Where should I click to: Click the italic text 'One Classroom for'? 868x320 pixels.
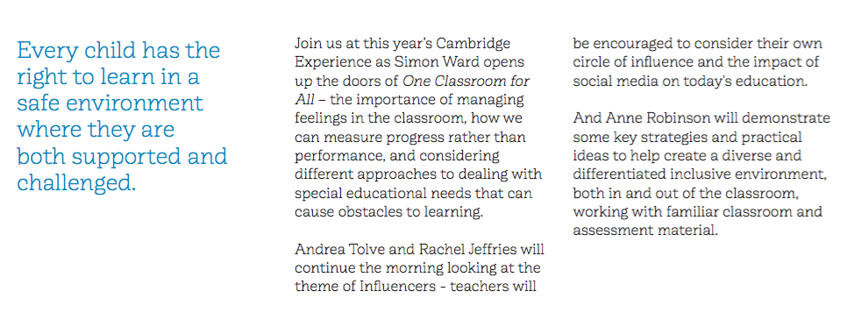tap(466, 81)
